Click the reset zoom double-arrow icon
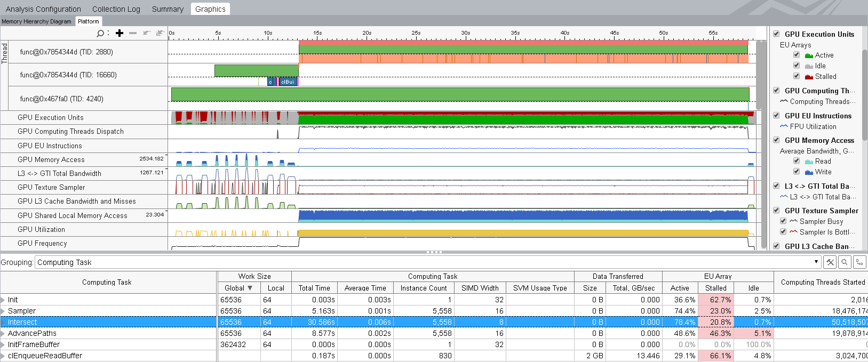 point(160,33)
